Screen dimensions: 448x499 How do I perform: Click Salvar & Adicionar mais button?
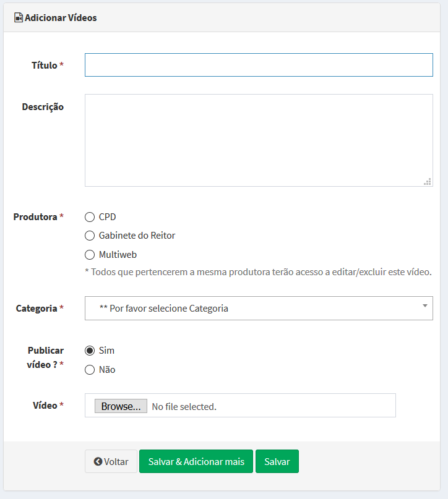coord(196,462)
